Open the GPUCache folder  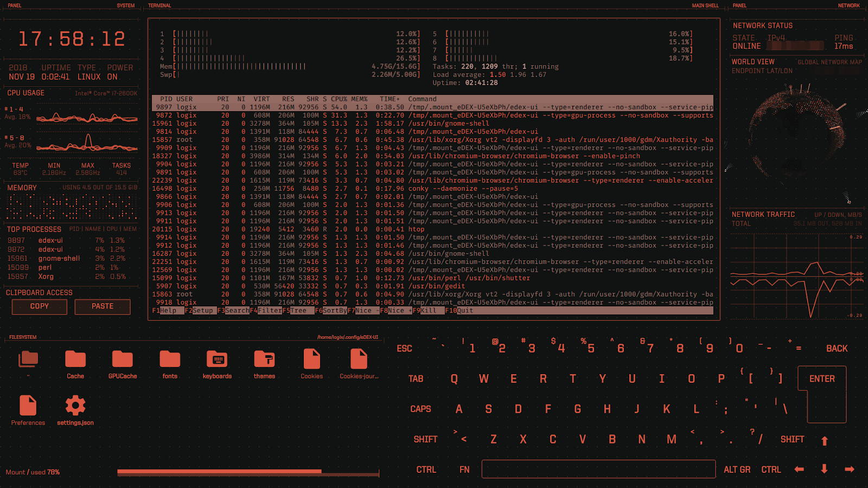tap(123, 359)
